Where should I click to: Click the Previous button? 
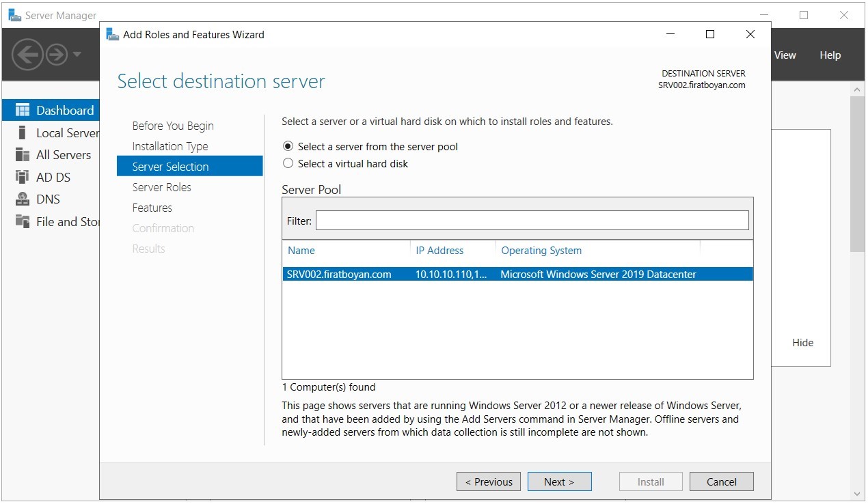pos(489,481)
